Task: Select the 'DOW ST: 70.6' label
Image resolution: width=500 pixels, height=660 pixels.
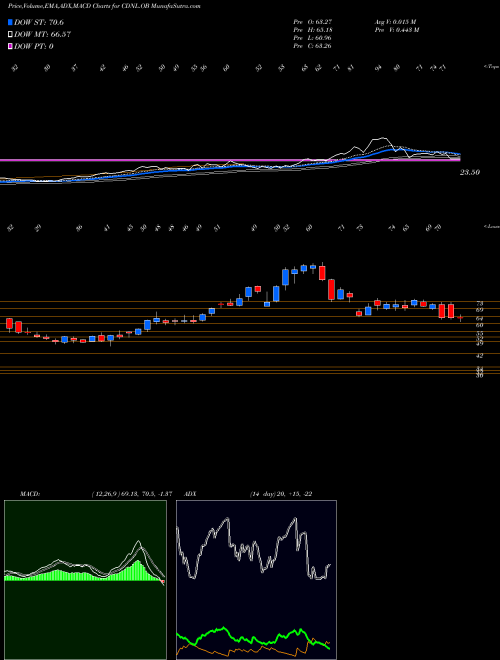Action: 39,22
